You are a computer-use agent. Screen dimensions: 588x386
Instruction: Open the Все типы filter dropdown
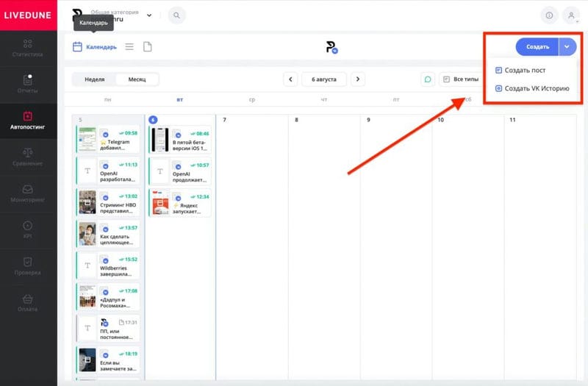(x=462, y=79)
